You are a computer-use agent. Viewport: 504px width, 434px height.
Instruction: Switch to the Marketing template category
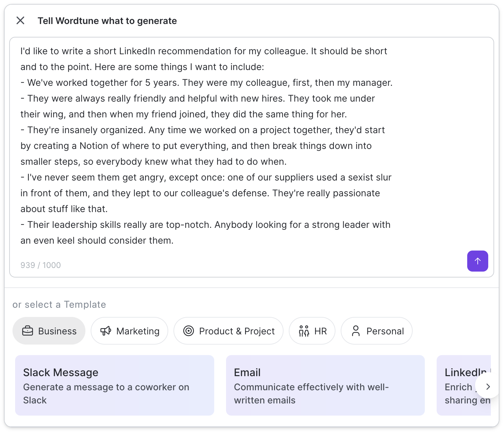coord(129,331)
